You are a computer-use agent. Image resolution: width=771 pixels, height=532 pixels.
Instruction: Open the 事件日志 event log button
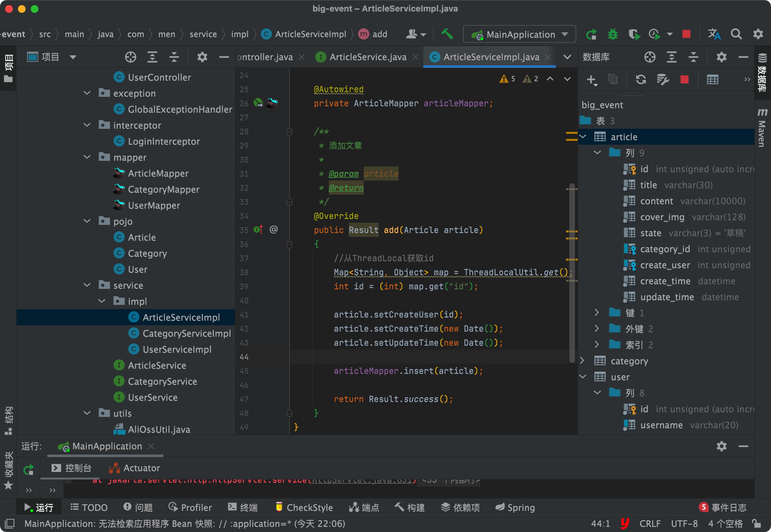[x=723, y=507]
